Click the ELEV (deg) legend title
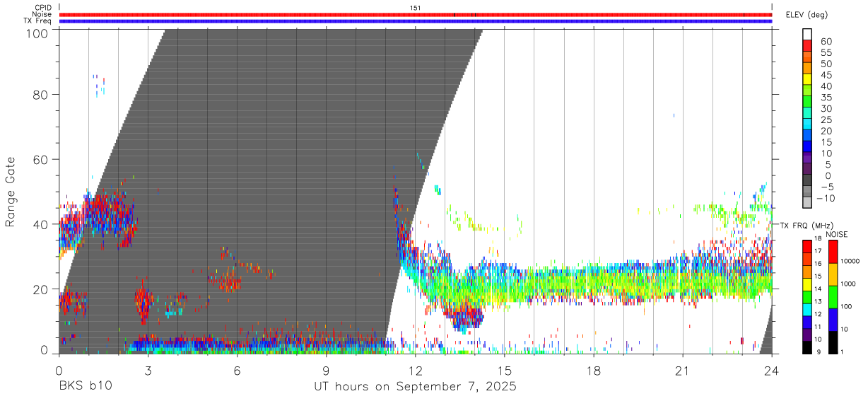868x401 pixels. click(807, 15)
